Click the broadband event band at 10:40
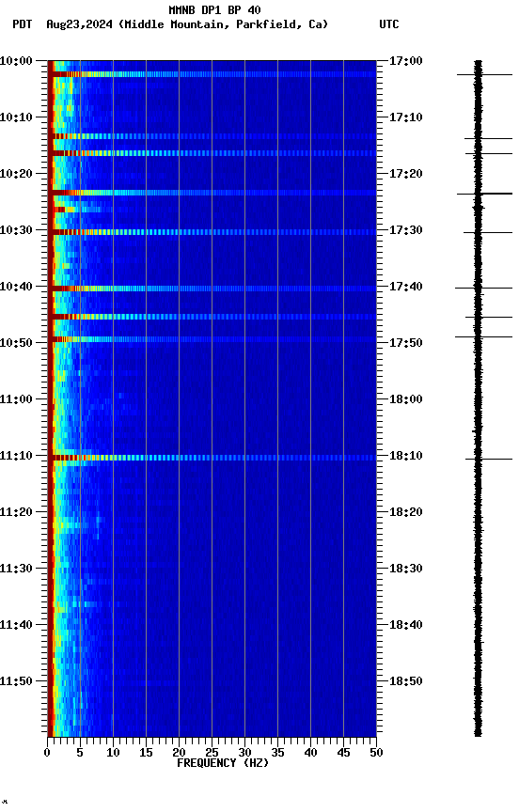The width and height of the screenshot is (519, 812). [x=212, y=289]
